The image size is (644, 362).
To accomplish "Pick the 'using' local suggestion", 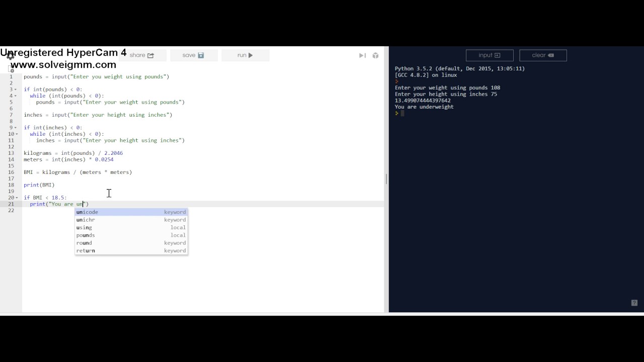I will coord(131,227).
